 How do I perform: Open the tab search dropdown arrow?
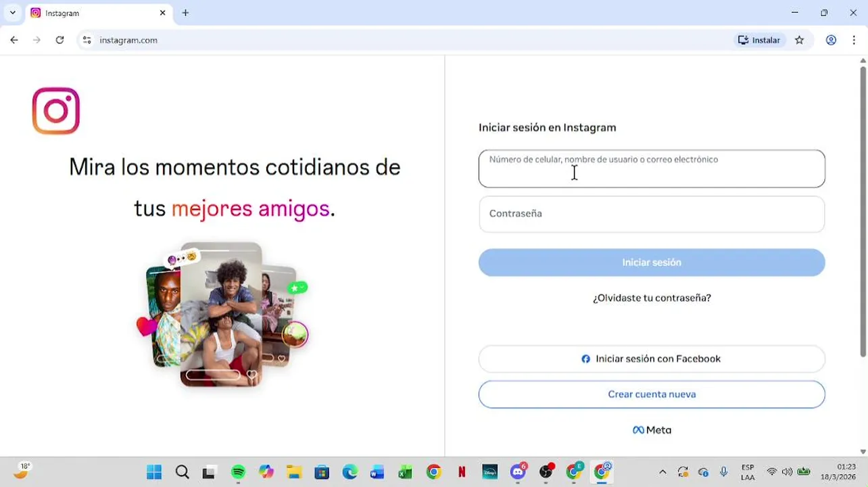pyautogui.click(x=12, y=13)
